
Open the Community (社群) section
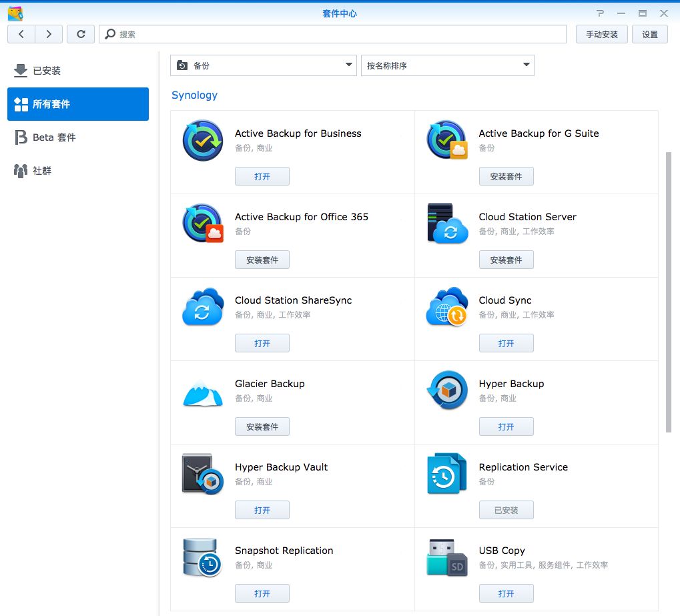(x=78, y=171)
